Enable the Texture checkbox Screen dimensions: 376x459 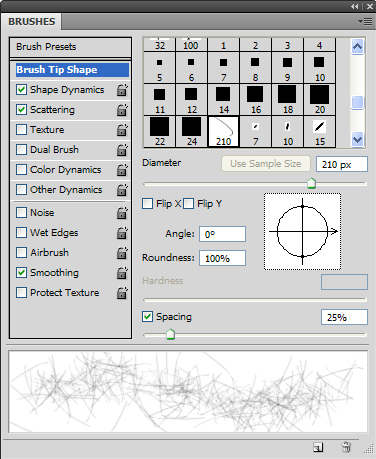[21, 130]
